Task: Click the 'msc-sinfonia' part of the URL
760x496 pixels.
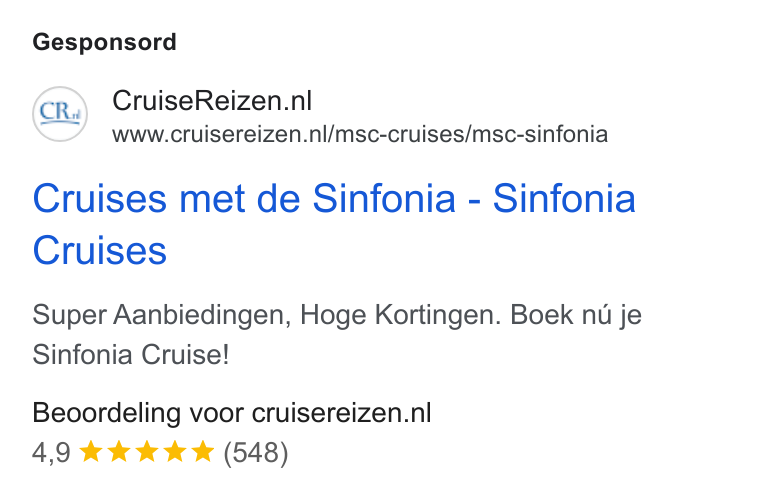Action: [x=540, y=134]
